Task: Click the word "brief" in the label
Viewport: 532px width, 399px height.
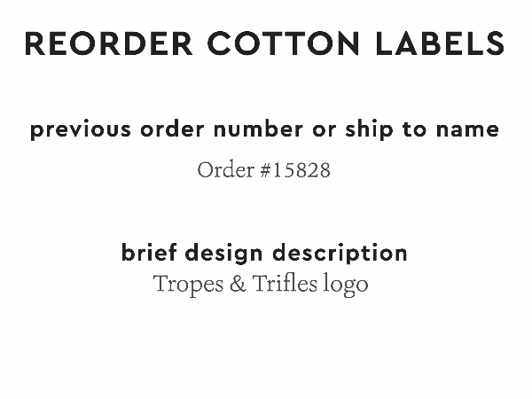Action: pyautogui.click(x=146, y=253)
